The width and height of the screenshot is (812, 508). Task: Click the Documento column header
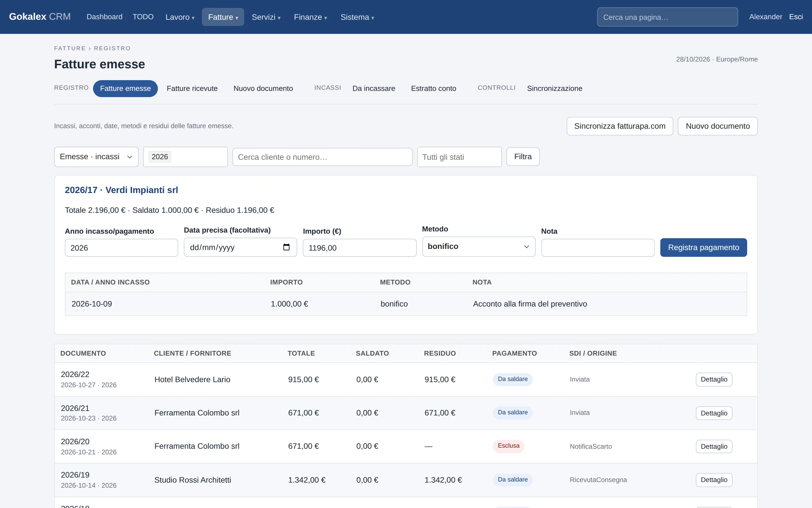coord(83,353)
